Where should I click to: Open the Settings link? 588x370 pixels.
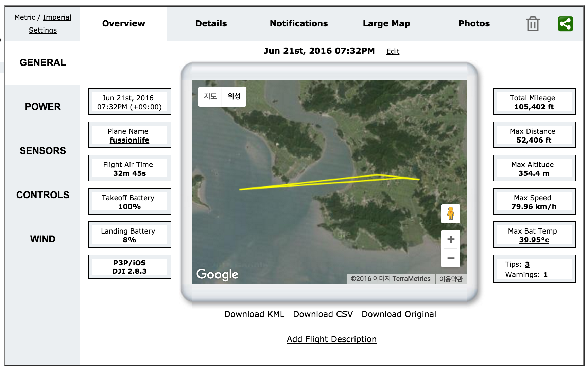tap(43, 30)
